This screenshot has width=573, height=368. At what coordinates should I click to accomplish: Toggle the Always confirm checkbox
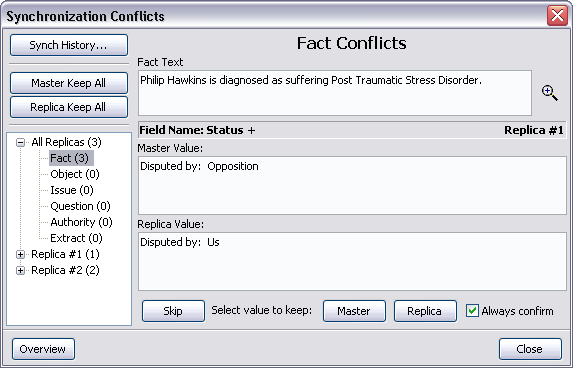coord(472,311)
